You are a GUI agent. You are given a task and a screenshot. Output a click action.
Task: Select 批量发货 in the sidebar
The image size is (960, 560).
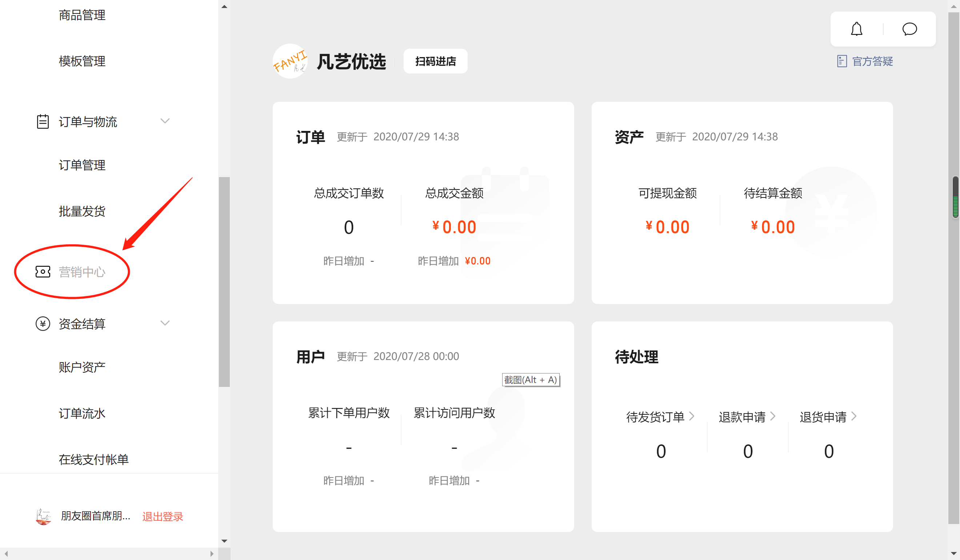[x=82, y=211]
